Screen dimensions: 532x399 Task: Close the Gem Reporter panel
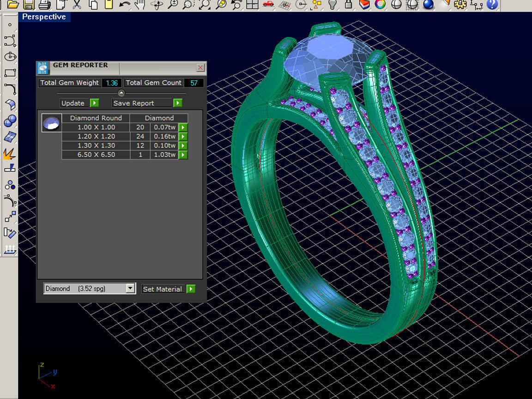(200, 67)
